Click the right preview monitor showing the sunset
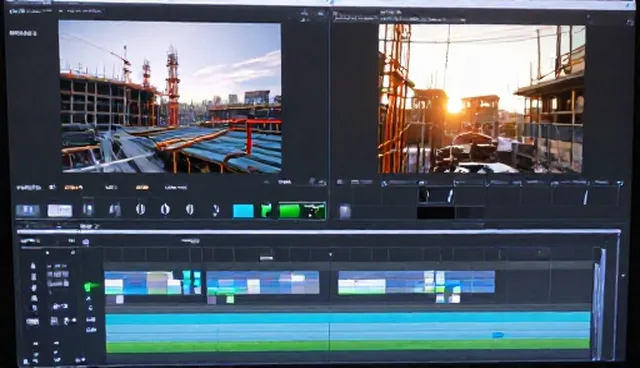 click(482, 99)
